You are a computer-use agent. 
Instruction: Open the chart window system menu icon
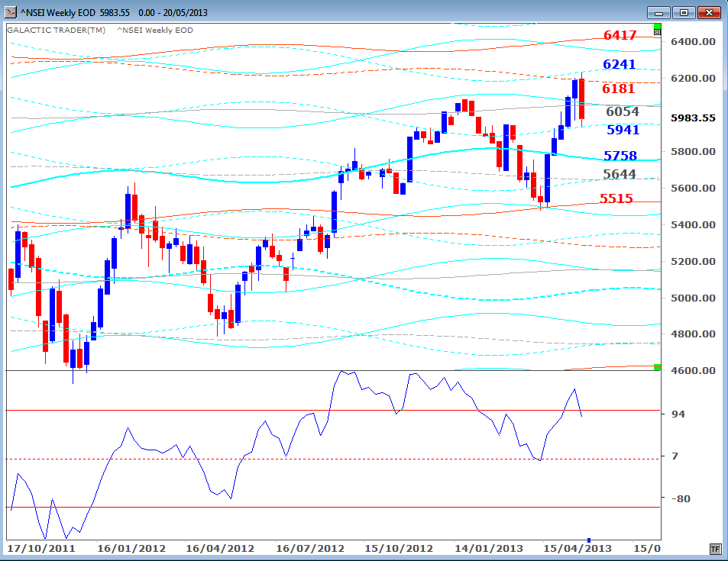tap(10, 12)
